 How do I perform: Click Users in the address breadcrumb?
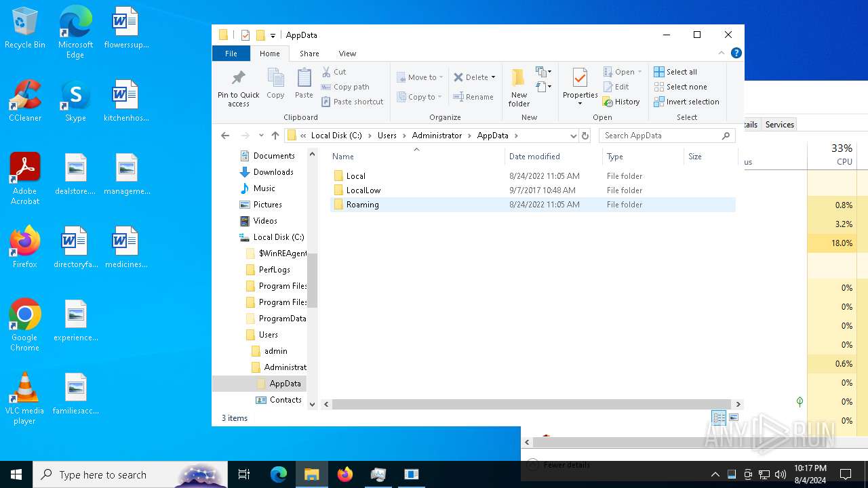387,136
